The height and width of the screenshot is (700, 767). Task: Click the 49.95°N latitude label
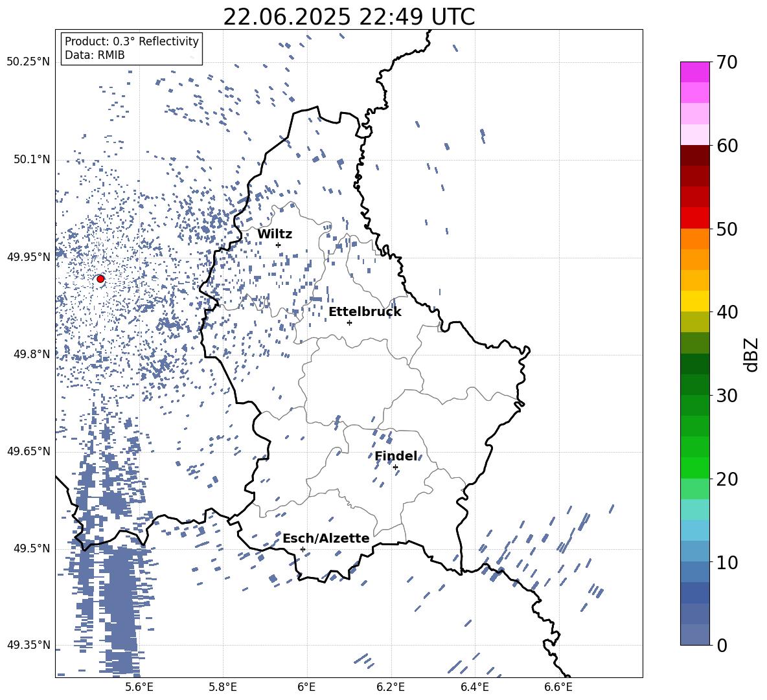tap(29, 257)
